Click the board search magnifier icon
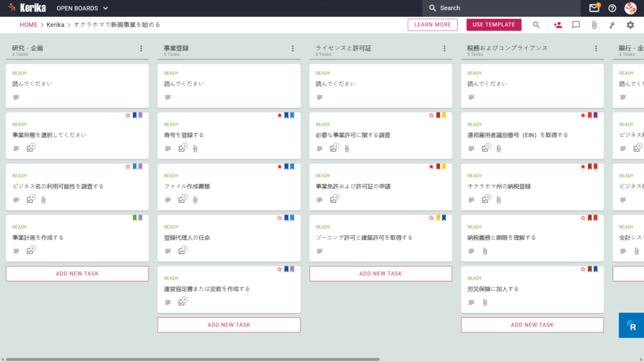Image resolution: width=644 pixels, height=362 pixels. [x=536, y=25]
